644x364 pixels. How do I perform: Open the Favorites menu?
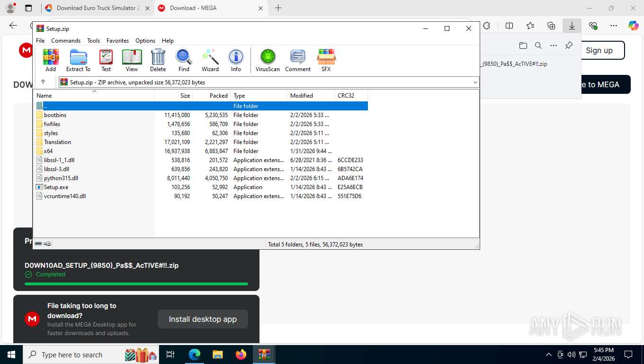tap(117, 41)
